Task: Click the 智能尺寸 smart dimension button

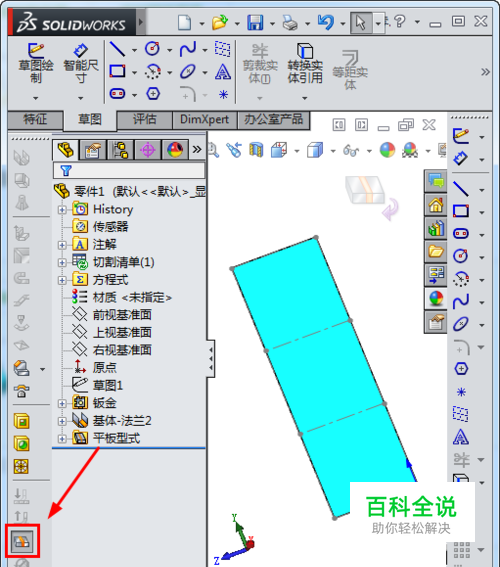Action: tap(81, 63)
